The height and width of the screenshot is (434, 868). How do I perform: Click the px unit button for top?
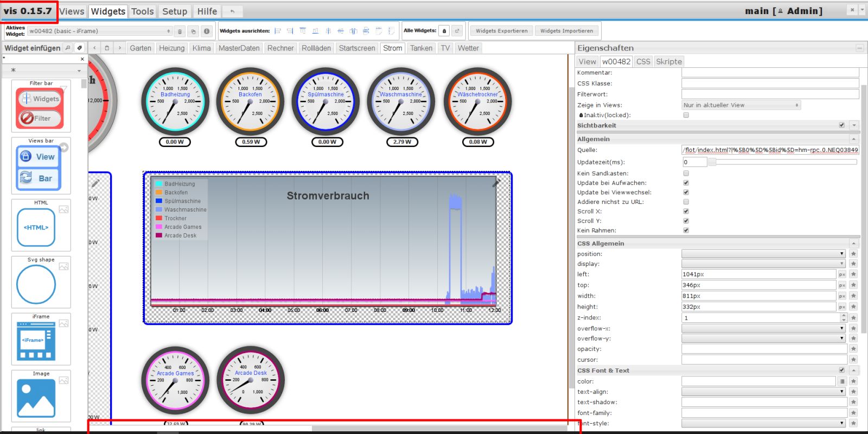tap(842, 285)
